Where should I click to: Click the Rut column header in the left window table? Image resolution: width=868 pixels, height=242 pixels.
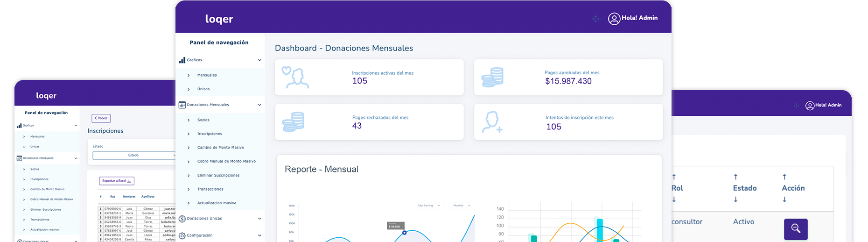(112, 197)
